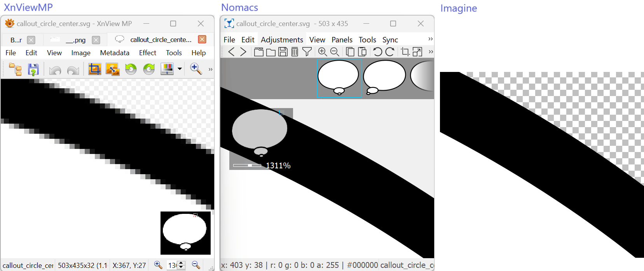Click the Save As floppy icon in XnView MP

click(x=33, y=70)
